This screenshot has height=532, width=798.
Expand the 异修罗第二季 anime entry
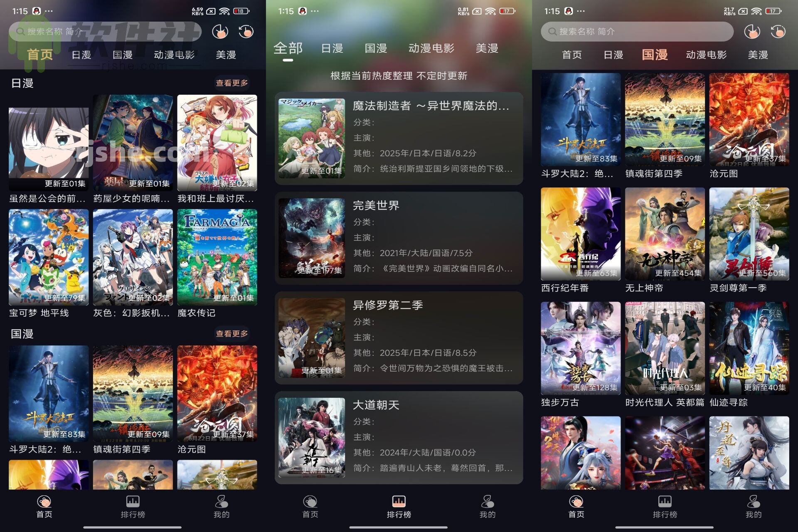(399, 341)
